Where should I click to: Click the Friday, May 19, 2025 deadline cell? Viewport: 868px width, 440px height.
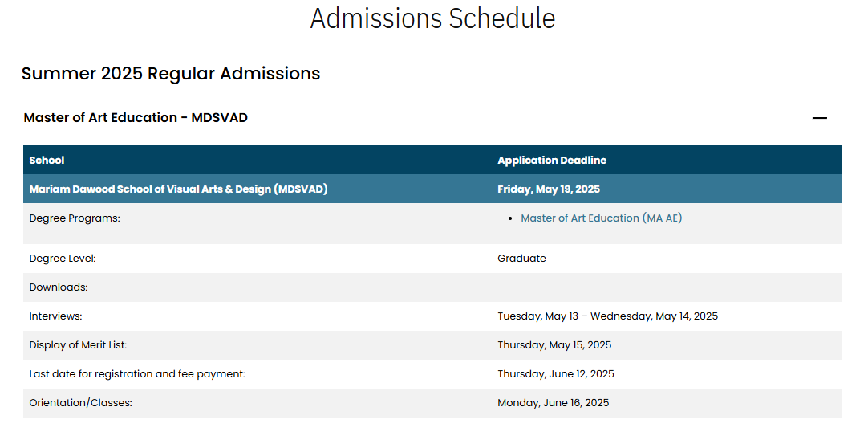[x=549, y=189]
